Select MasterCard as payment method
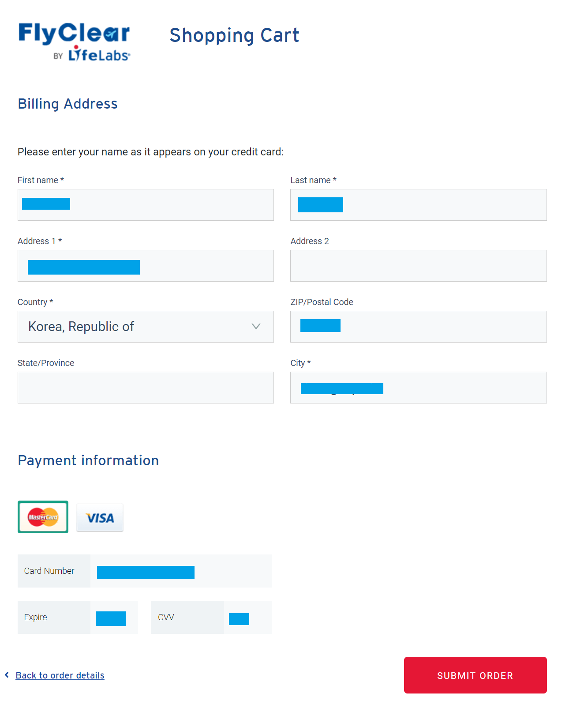 (43, 517)
